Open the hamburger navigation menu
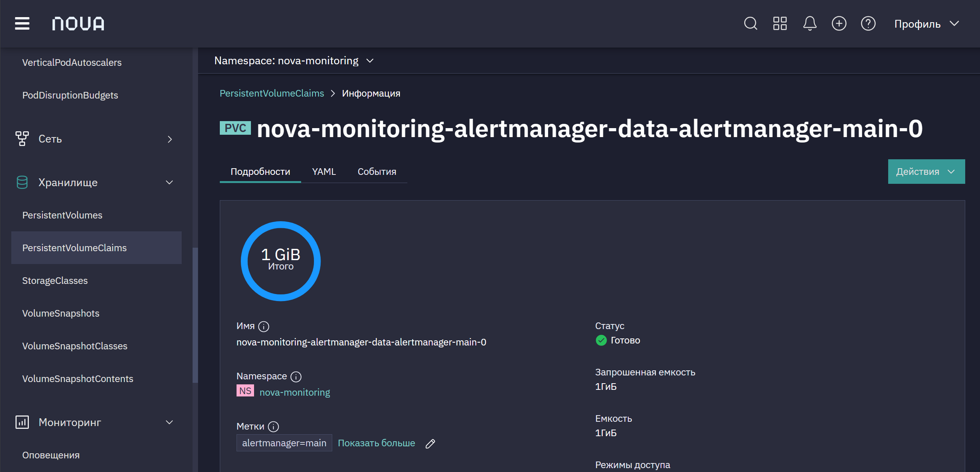The image size is (980, 472). tap(22, 23)
